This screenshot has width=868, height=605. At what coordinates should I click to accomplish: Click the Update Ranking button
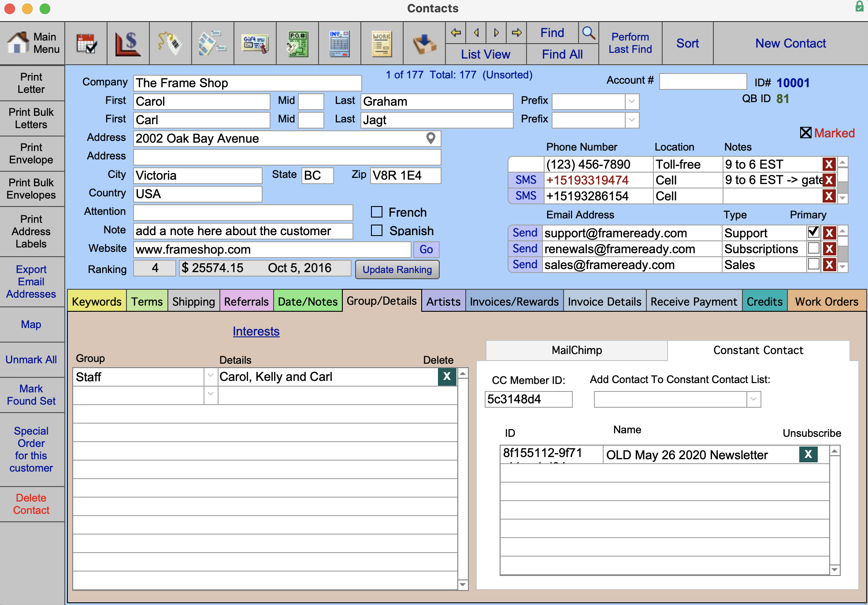pos(397,269)
